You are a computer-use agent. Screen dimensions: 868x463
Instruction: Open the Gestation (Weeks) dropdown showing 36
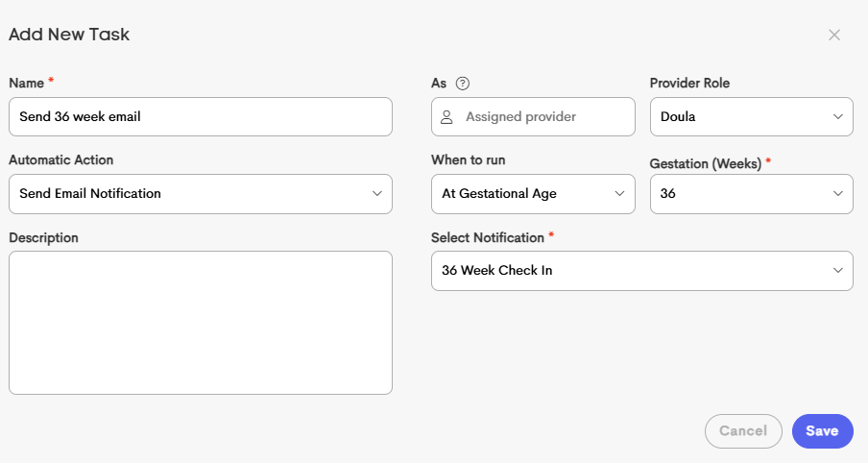pos(751,194)
